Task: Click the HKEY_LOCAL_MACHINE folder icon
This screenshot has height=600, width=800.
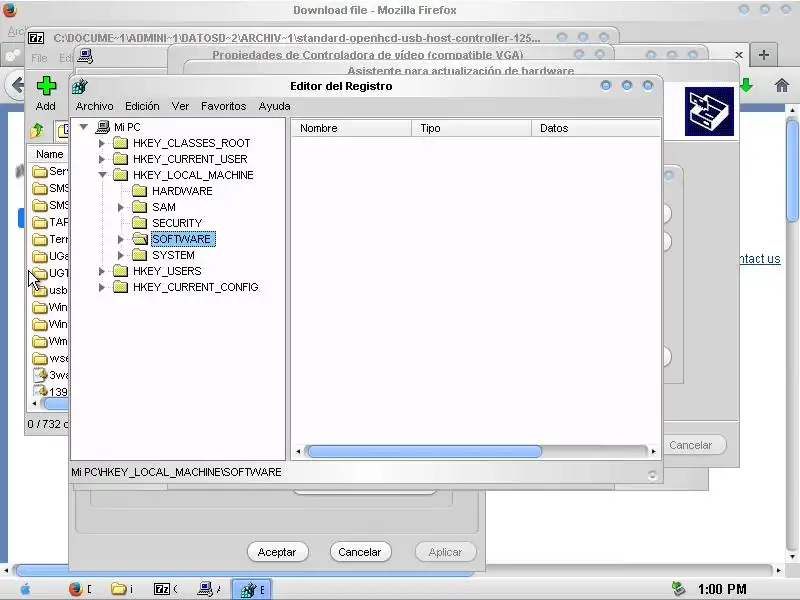Action: tap(120, 175)
